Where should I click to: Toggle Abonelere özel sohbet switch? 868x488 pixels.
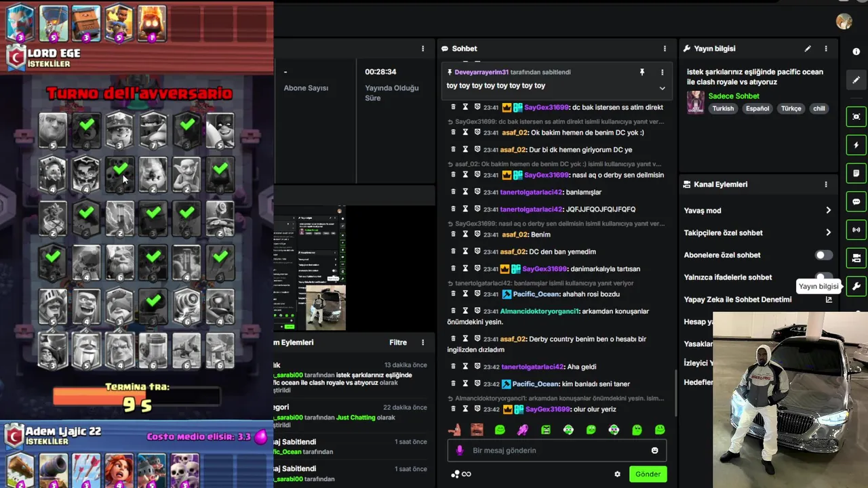[x=823, y=255]
